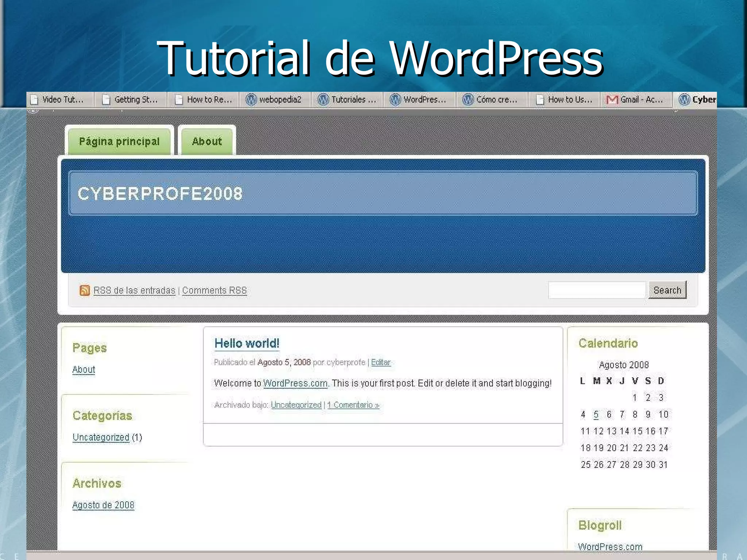Open Uncategorized under Categorías sidebar

(101, 437)
